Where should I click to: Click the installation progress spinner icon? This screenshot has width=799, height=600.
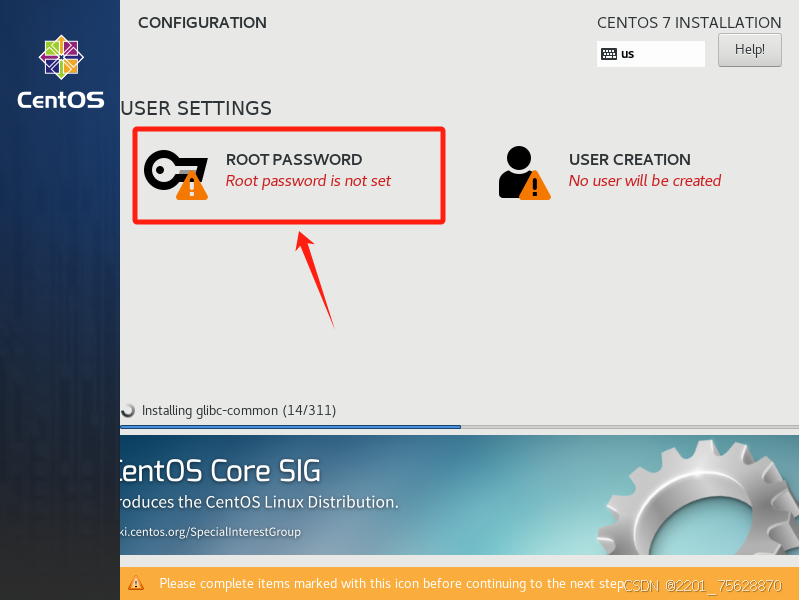tap(128, 410)
